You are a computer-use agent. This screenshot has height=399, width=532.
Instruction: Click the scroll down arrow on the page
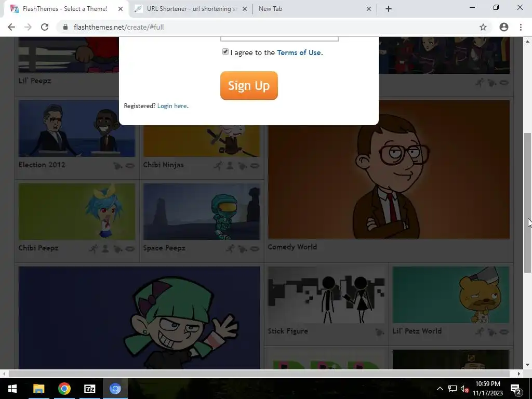(528, 365)
